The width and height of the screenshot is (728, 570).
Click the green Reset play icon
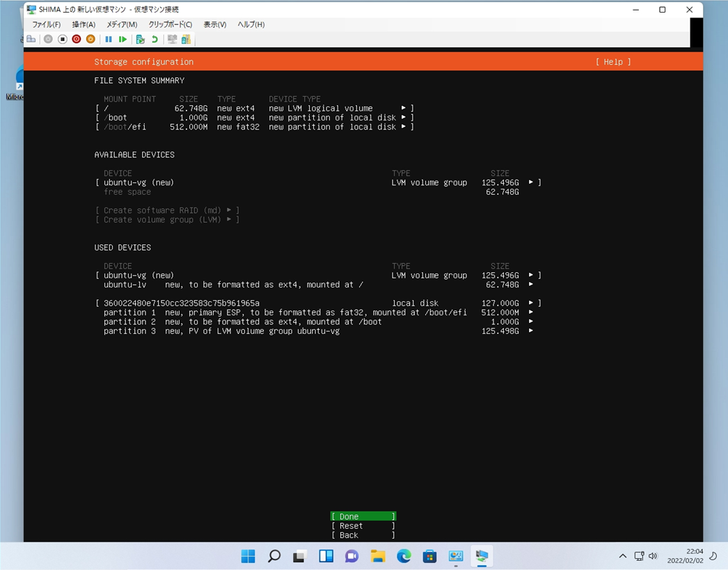coord(122,40)
